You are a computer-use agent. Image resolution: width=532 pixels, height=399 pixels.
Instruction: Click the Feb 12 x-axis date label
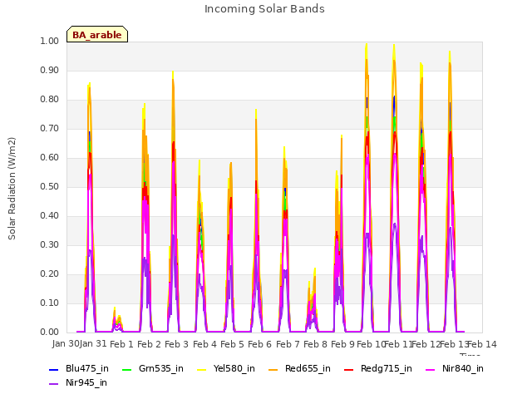click(426, 344)
